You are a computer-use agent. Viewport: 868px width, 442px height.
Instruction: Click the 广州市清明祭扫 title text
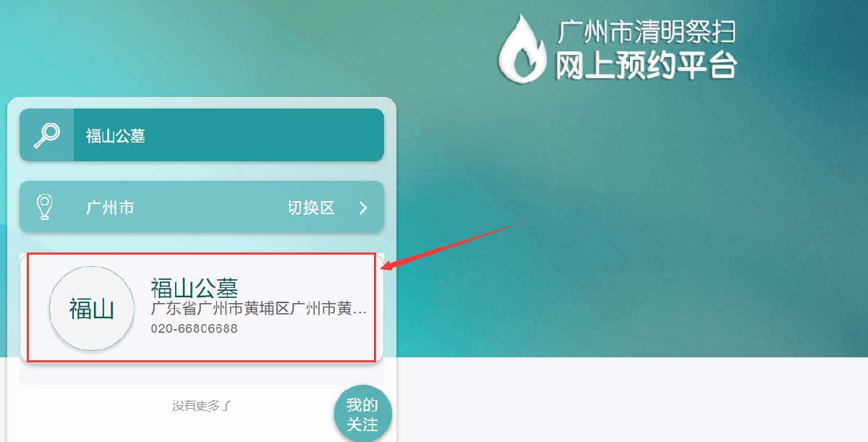coord(647,32)
